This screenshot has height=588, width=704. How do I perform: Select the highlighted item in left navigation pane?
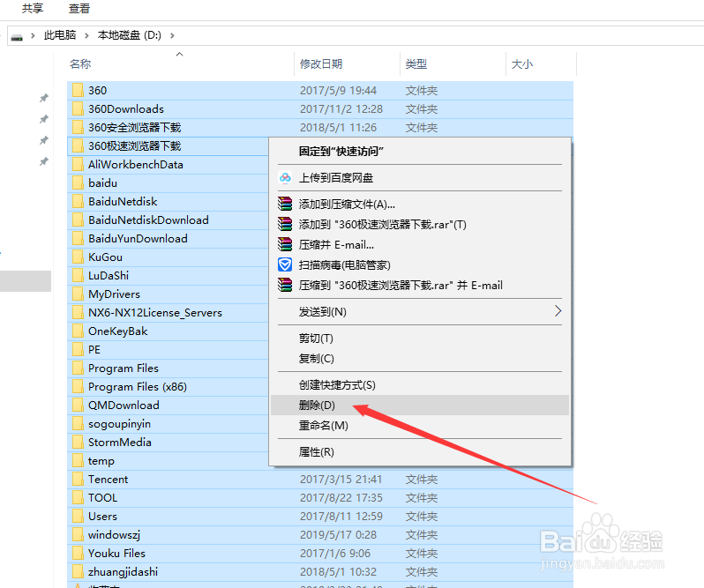click(x=26, y=281)
